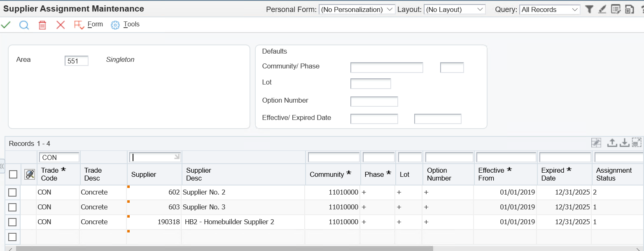Click the Supplier column filter field
Screen dimensions: 644x251
point(155,157)
